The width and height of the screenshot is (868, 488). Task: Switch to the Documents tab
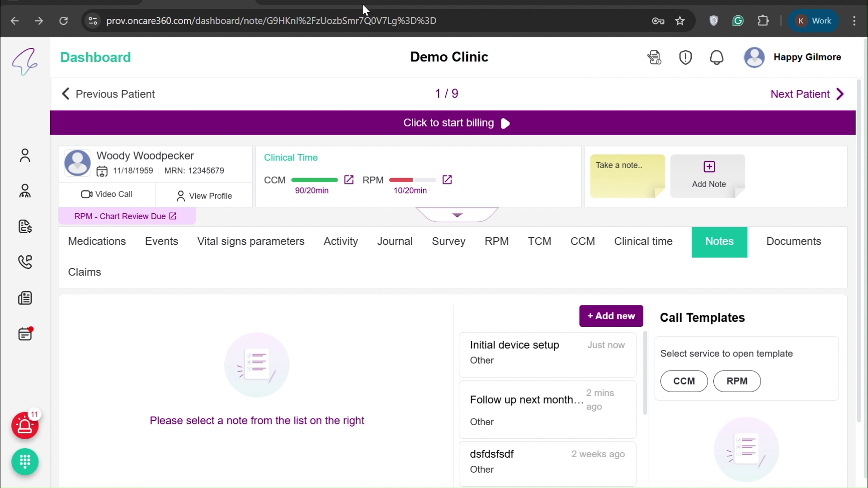point(793,242)
